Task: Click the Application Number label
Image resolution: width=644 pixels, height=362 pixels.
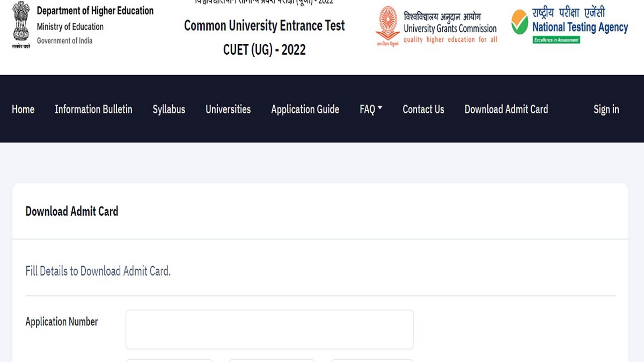Action: click(x=62, y=322)
